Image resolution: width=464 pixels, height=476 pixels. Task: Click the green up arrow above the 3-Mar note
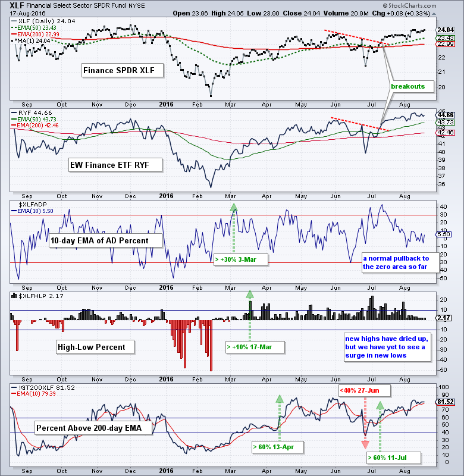click(233, 208)
